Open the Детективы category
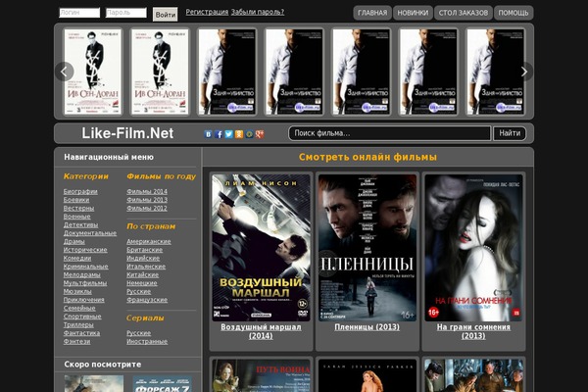Viewport: 588px width, 392px height. 80,224
